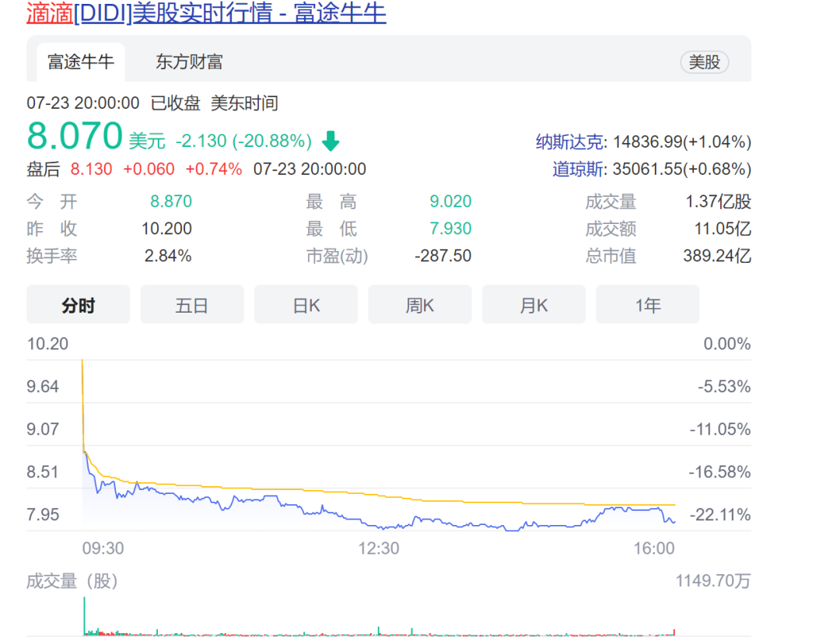
Task: Click the 16:00 time axis label
Action: [x=654, y=548]
